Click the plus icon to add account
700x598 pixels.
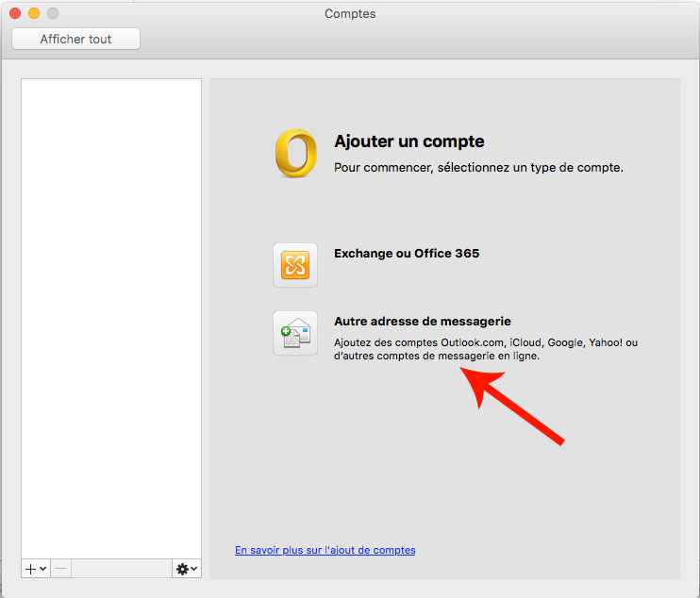click(x=31, y=569)
